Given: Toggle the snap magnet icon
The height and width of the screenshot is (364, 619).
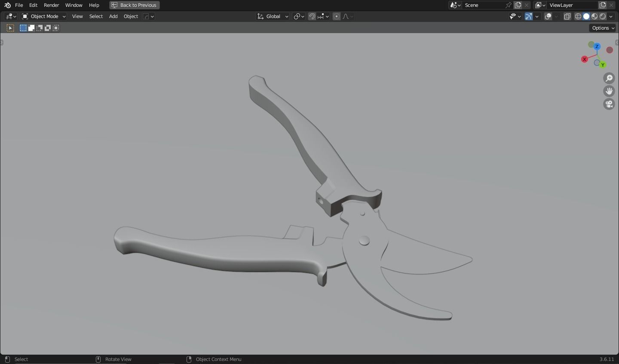Looking at the screenshot, I should (312, 16).
